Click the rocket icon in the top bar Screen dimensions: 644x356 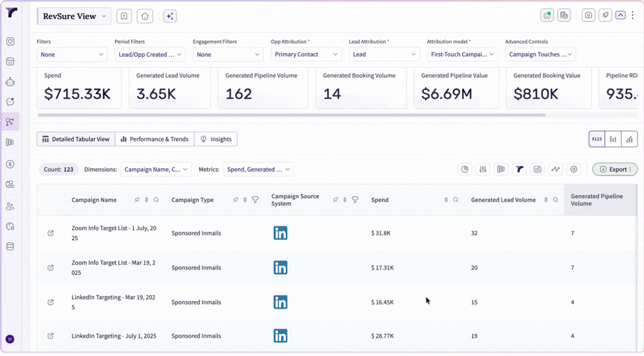606,15
